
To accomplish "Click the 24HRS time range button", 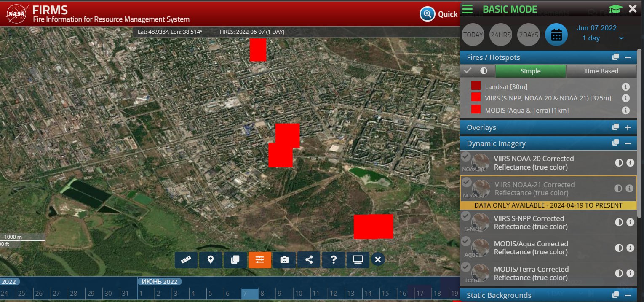I will click(x=500, y=35).
